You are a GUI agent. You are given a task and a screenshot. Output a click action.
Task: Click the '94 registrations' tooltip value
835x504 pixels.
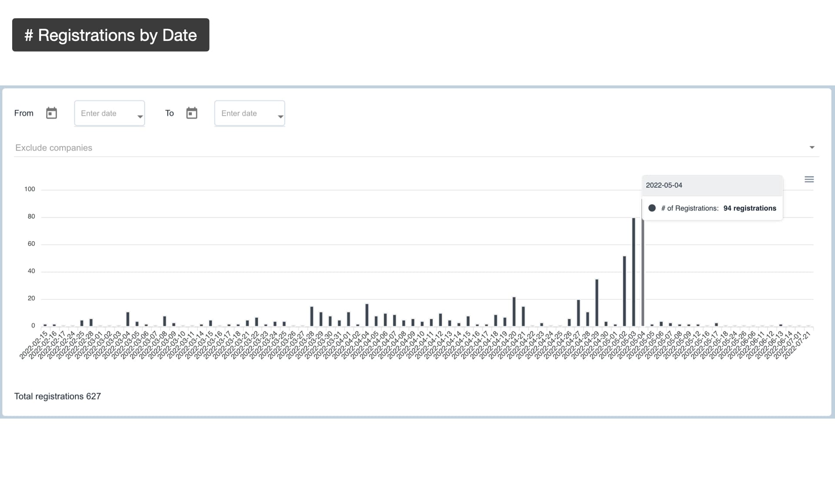click(x=749, y=208)
